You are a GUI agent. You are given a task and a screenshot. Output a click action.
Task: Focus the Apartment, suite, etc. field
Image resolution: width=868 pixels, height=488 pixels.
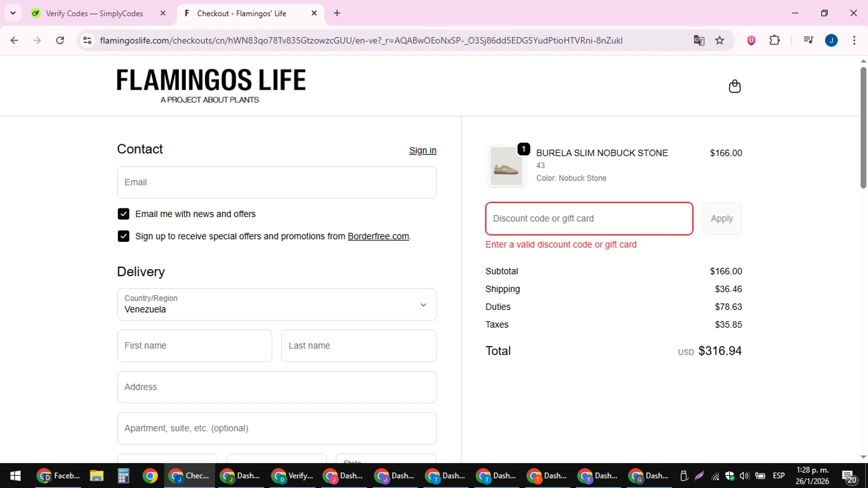coord(277,428)
